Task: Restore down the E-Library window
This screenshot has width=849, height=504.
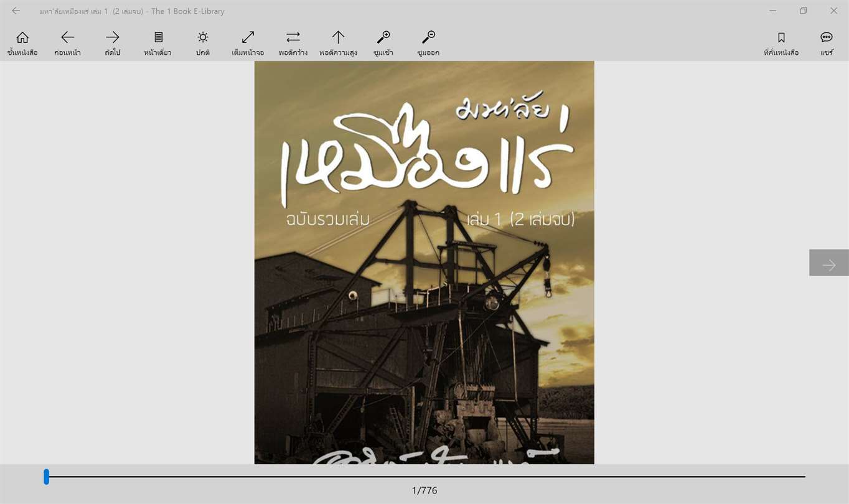Action: point(804,11)
